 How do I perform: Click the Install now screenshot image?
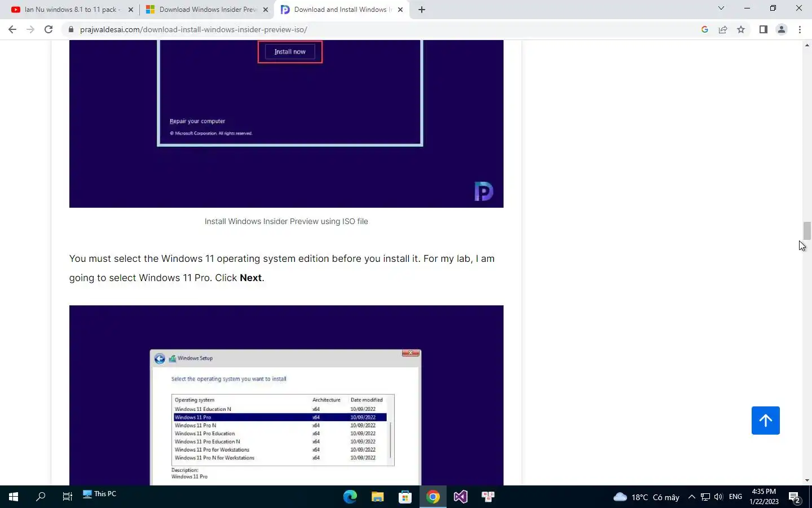286,124
